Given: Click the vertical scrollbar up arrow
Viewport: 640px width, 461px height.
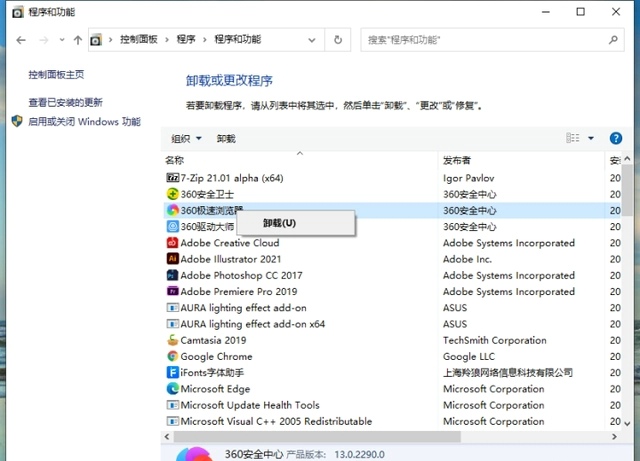Looking at the screenshot, I should [x=627, y=158].
